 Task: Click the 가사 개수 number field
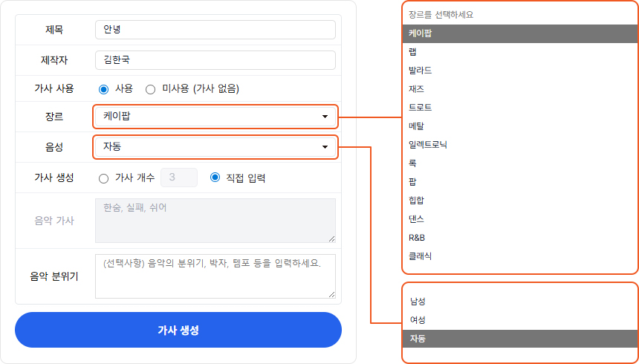[179, 178]
